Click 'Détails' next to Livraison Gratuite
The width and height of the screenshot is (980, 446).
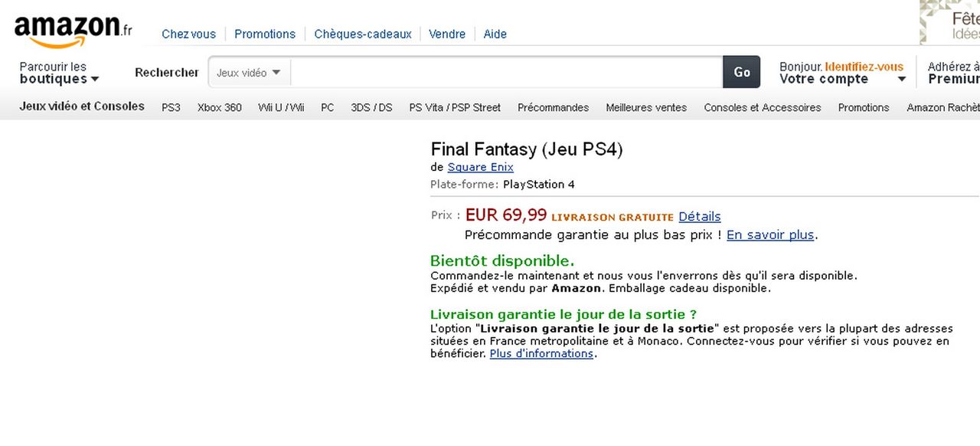[698, 217]
